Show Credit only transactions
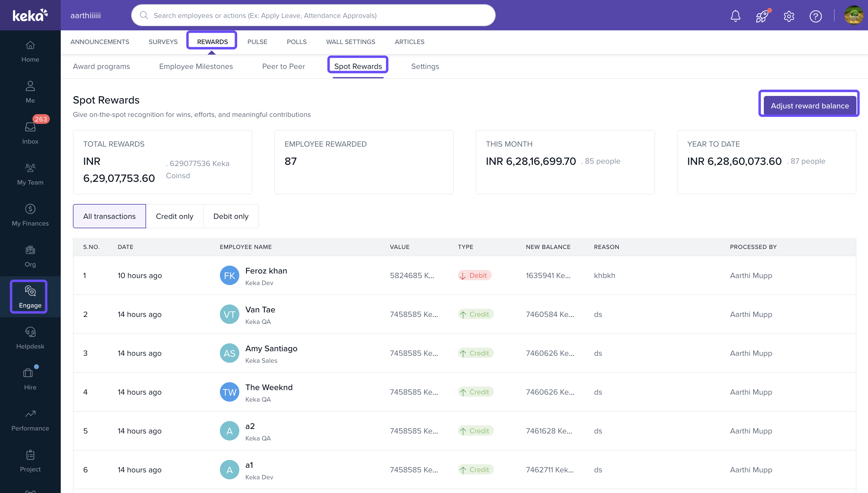 [x=174, y=216]
